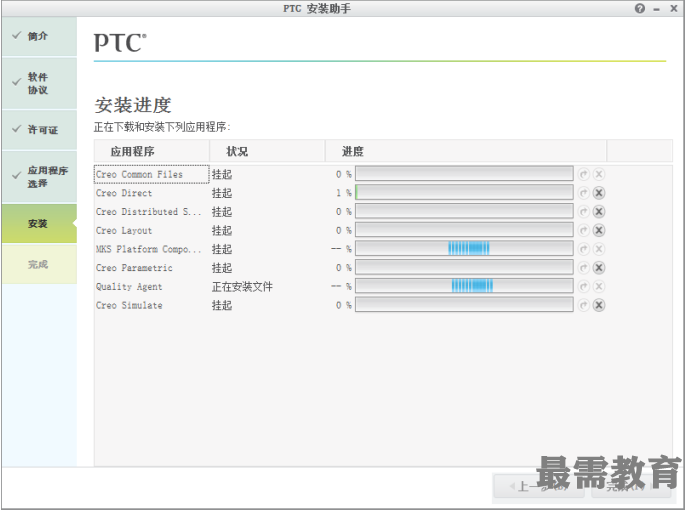Click disabled cancel icon for Creo Common Files
Viewport: 688px width, 512px height.
pyautogui.click(x=598, y=174)
